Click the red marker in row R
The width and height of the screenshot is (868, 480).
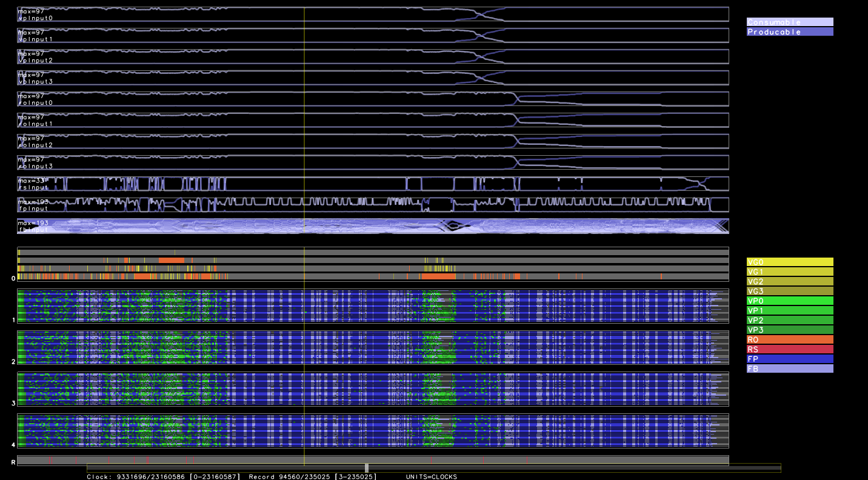147,461
